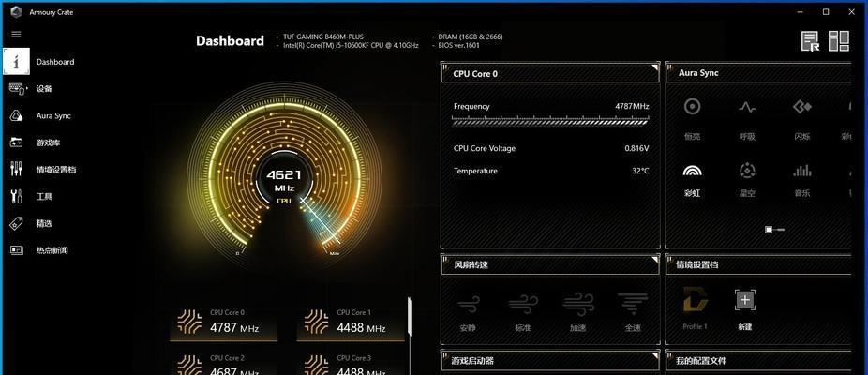Click the Armoury Crate app icon in title bar
The width and height of the screenshot is (868, 375).
[x=16, y=11]
